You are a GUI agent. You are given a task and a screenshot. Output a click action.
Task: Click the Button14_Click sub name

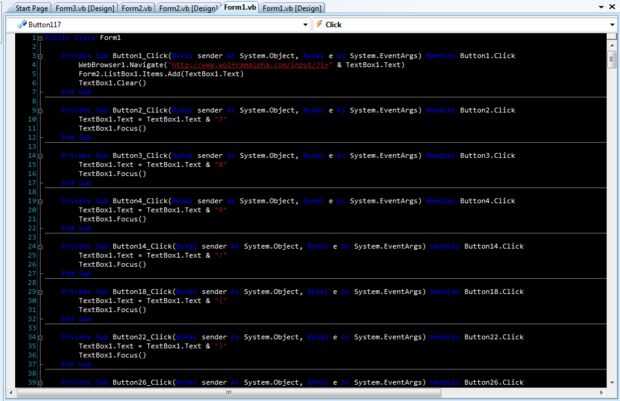pos(142,246)
